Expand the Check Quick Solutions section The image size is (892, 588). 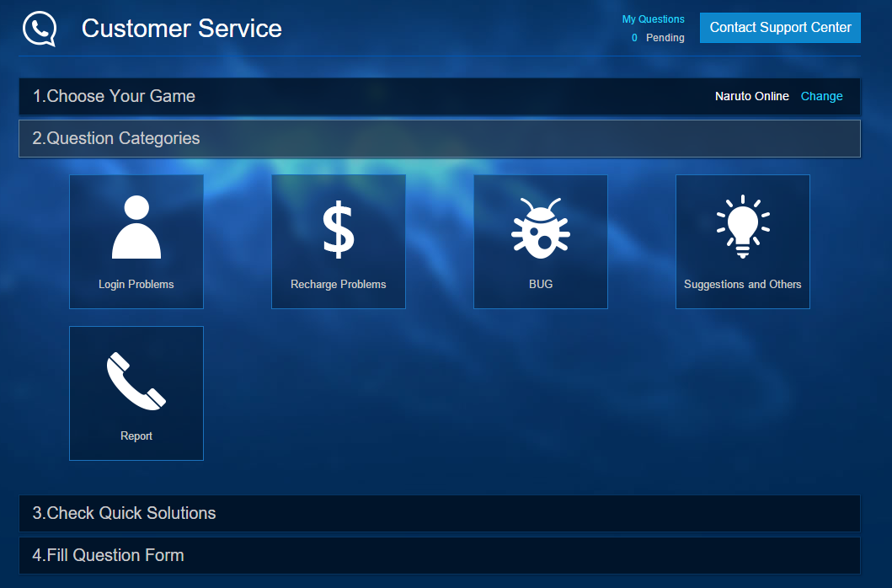pos(124,513)
